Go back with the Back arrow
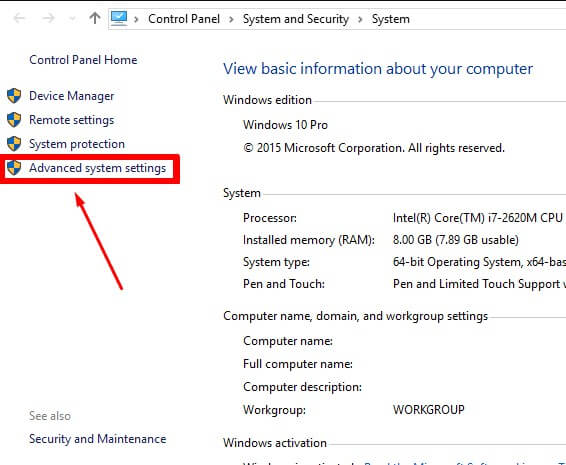The image size is (566, 465). tap(19, 18)
